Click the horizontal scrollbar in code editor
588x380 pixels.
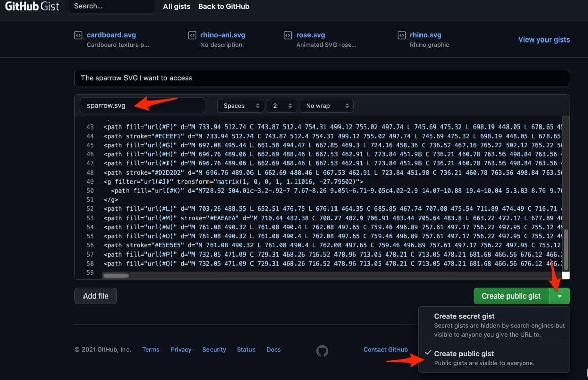116,276
